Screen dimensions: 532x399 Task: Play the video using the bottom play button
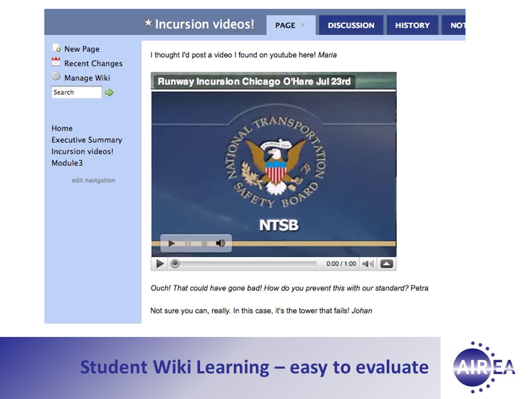click(160, 264)
